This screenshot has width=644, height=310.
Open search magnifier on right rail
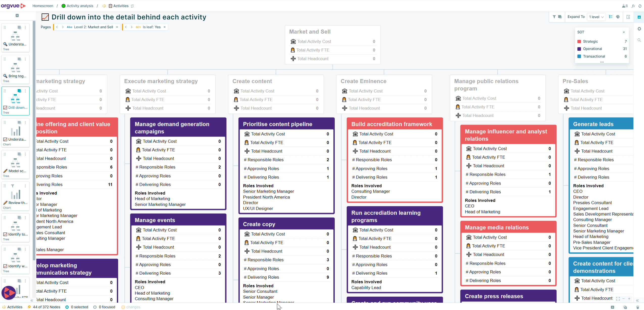pyautogui.click(x=639, y=40)
